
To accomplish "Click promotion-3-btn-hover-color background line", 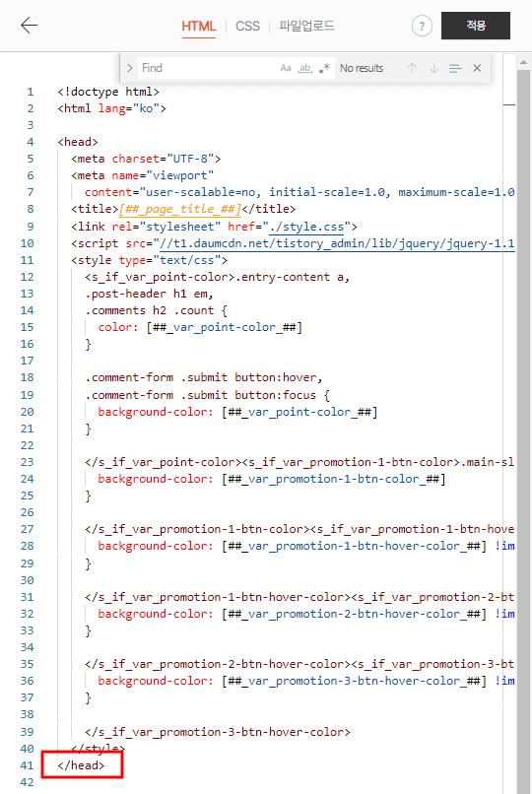I will (306, 681).
